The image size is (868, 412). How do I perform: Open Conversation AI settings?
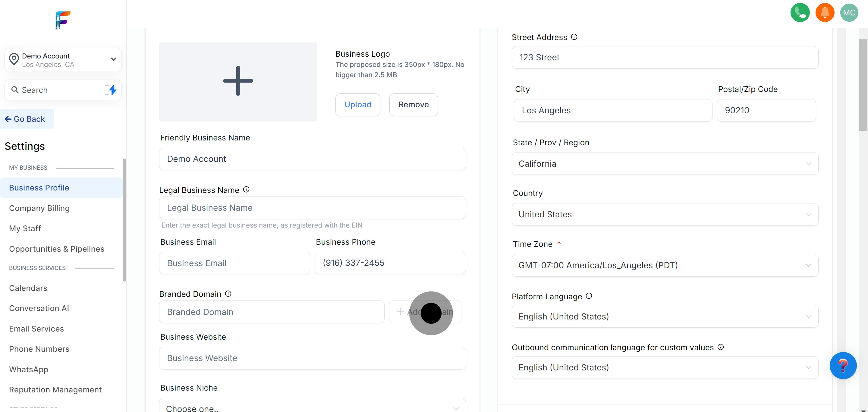39,308
